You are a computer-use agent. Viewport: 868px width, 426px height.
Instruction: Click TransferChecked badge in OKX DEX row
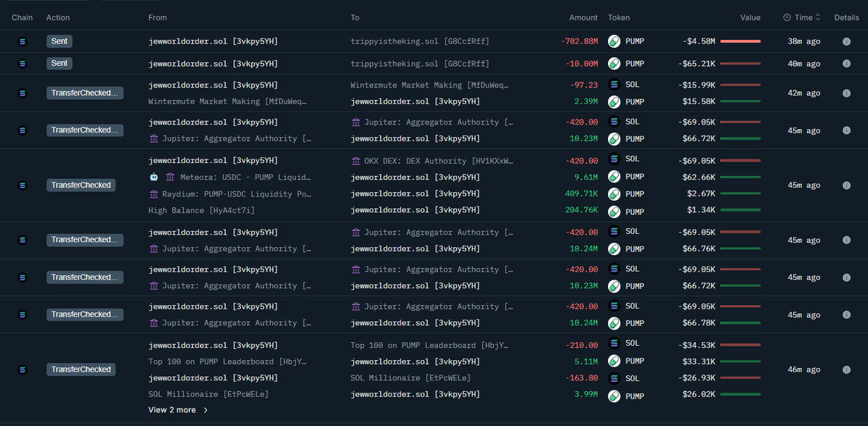point(81,185)
